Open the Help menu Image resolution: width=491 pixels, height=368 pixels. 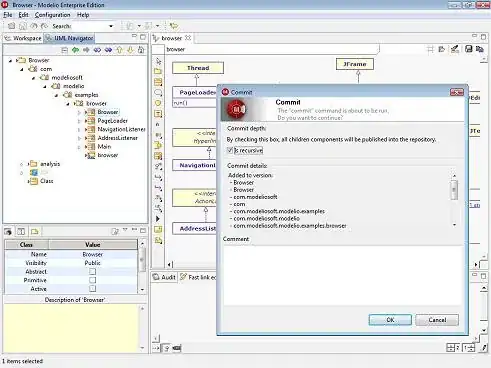[x=83, y=15]
